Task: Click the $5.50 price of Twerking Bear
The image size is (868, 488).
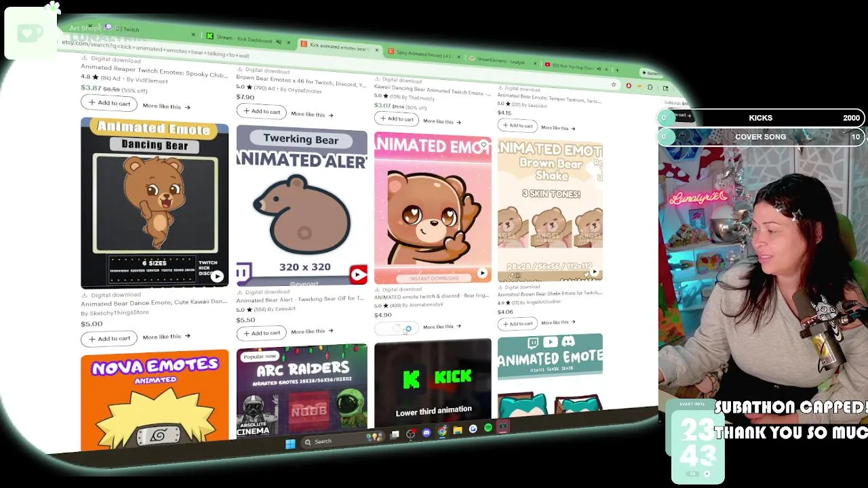Action: pyautogui.click(x=245, y=320)
